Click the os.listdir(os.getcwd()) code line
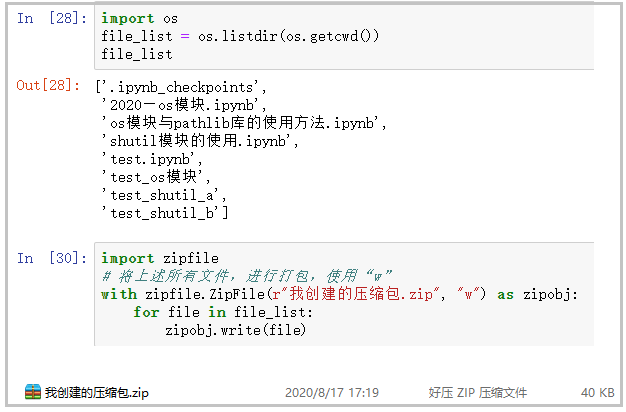Viewport: 626px width, 412px height. click(239, 36)
